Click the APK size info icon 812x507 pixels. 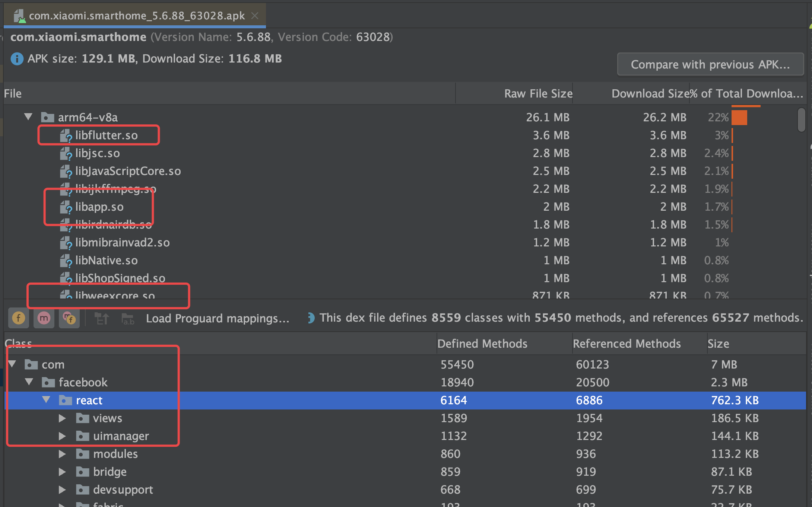click(17, 59)
